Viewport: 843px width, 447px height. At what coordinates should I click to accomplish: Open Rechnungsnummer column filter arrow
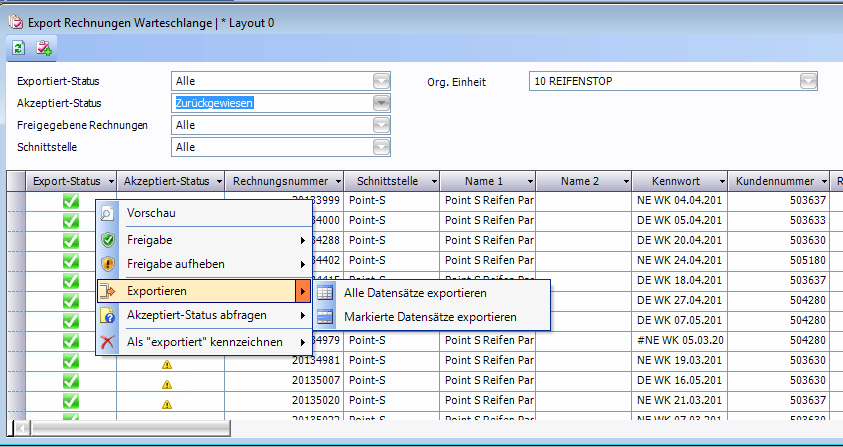coord(335,182)
